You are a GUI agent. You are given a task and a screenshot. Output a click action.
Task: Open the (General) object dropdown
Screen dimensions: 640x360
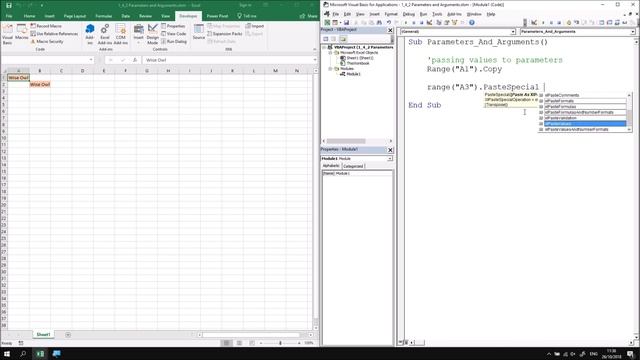(x=513, y=31)
